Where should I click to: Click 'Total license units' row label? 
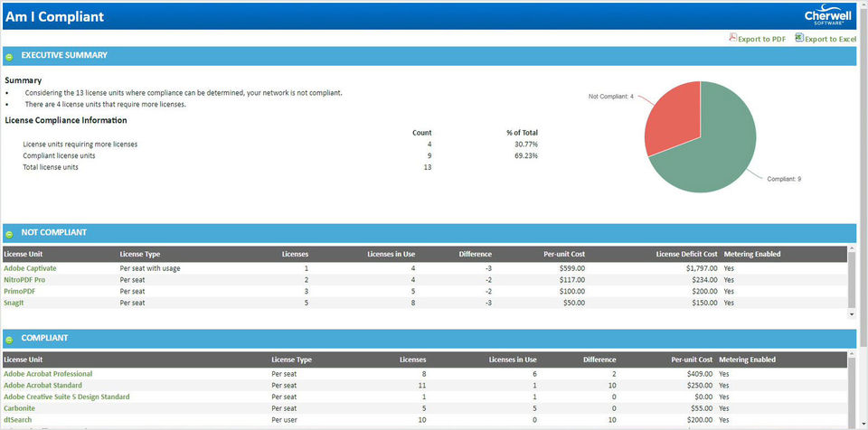[x=51, y=167]
